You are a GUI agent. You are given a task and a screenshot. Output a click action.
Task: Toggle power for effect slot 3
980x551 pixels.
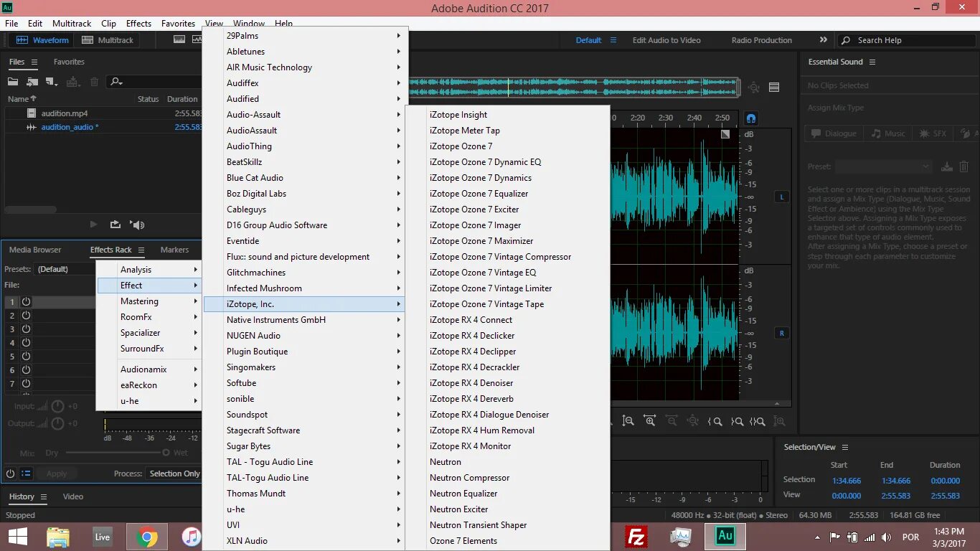(x=26, y=329)
